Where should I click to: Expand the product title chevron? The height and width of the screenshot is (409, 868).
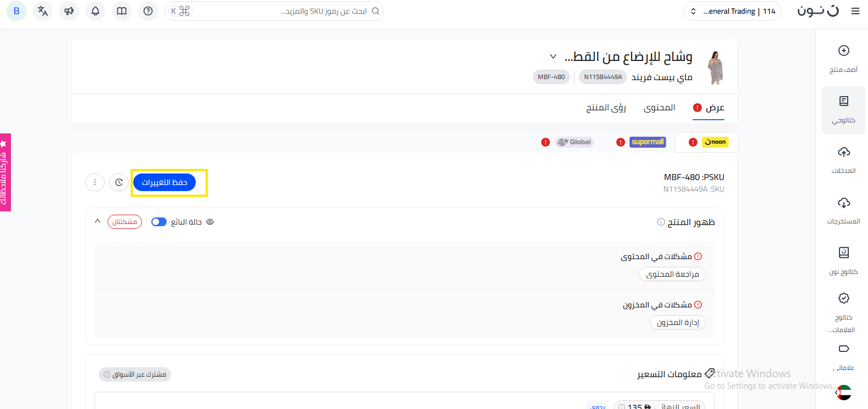553,57
